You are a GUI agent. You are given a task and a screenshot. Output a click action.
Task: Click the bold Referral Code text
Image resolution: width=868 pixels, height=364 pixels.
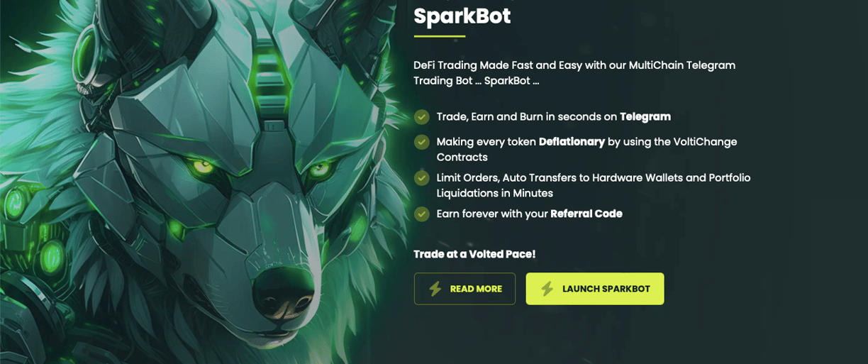586,214
